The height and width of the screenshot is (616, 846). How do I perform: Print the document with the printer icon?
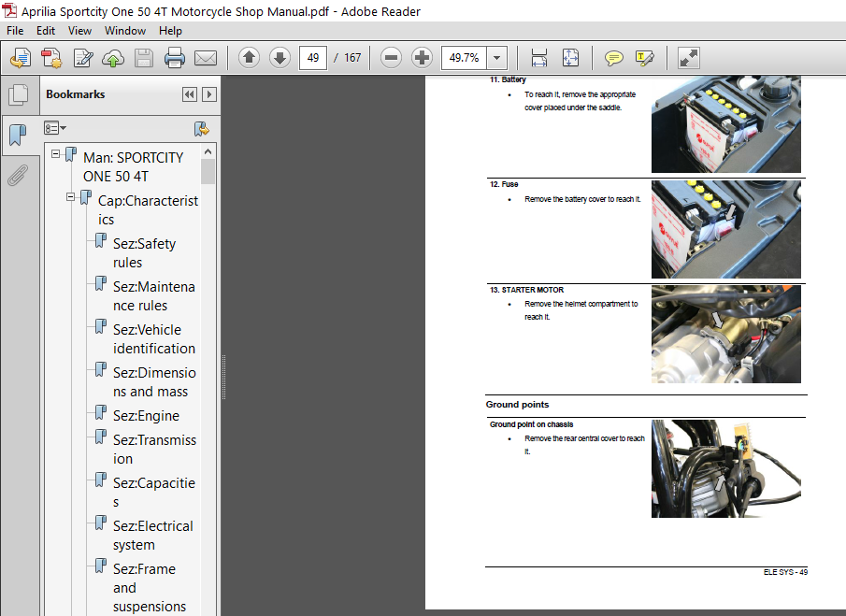pyautogui.click(x=174, y=58)
